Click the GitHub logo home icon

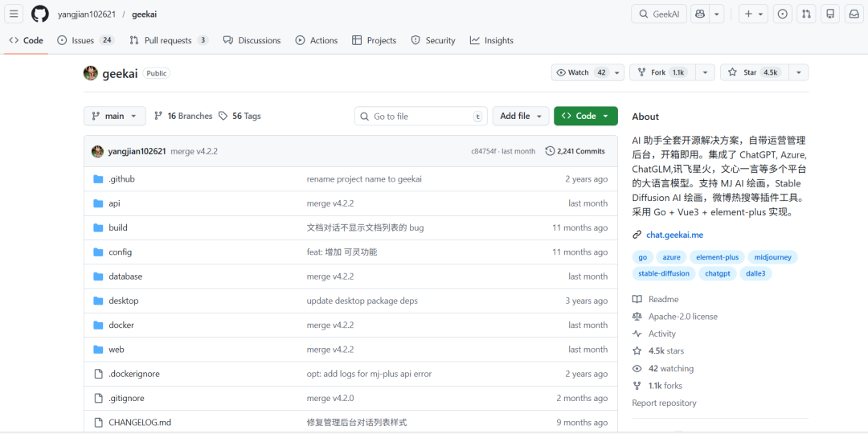[x=40, y=14]
